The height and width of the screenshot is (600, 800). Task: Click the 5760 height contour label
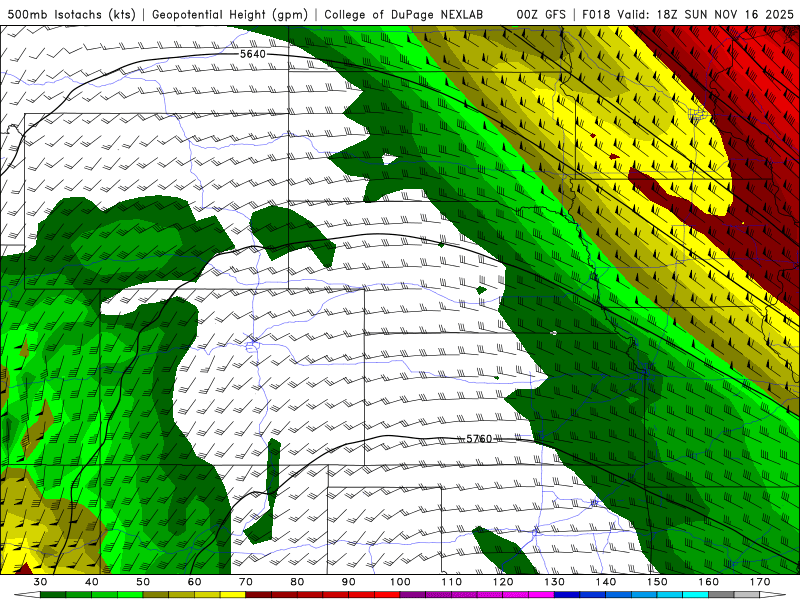(x=479, y=439)
